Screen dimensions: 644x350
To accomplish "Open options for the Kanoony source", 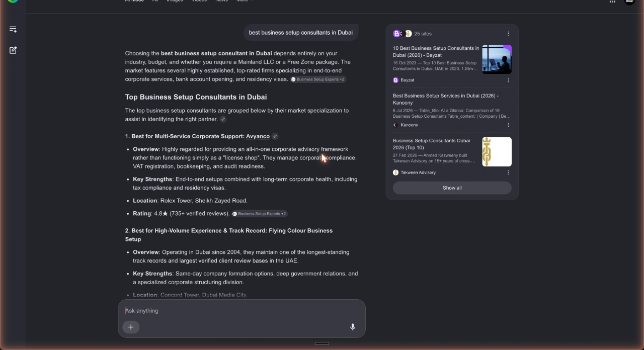I will pyautogui.click(x=508, y=125).
